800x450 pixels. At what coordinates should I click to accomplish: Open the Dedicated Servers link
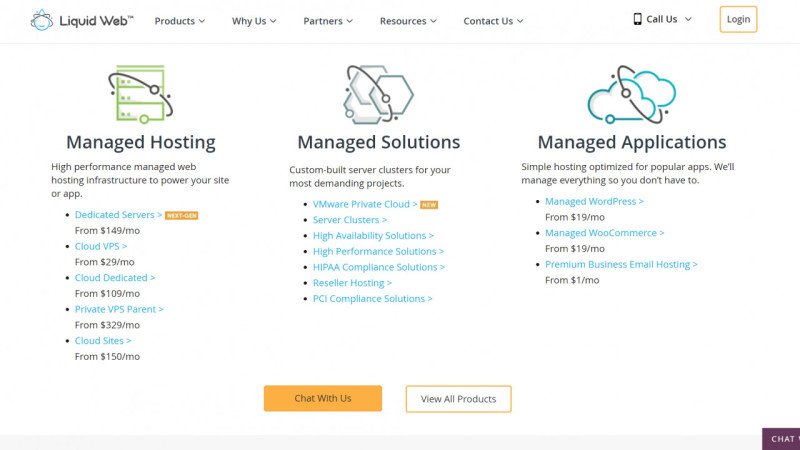point(118,215)
